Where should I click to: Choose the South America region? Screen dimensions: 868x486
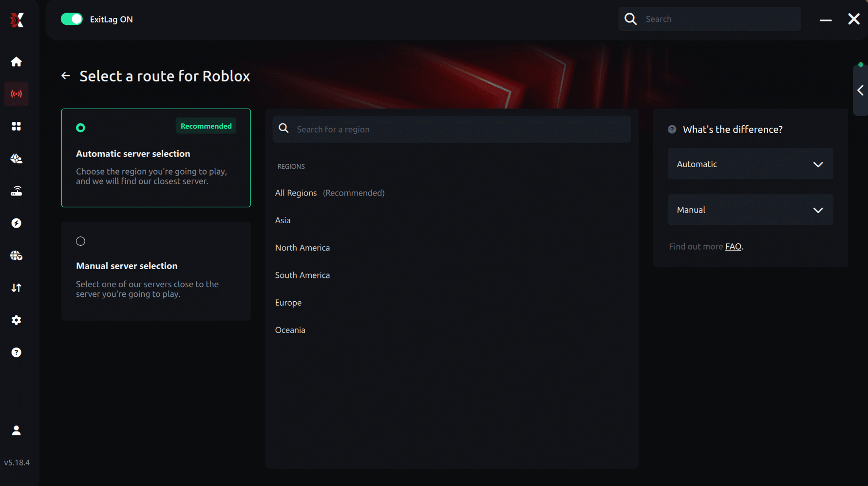[302, 275]
